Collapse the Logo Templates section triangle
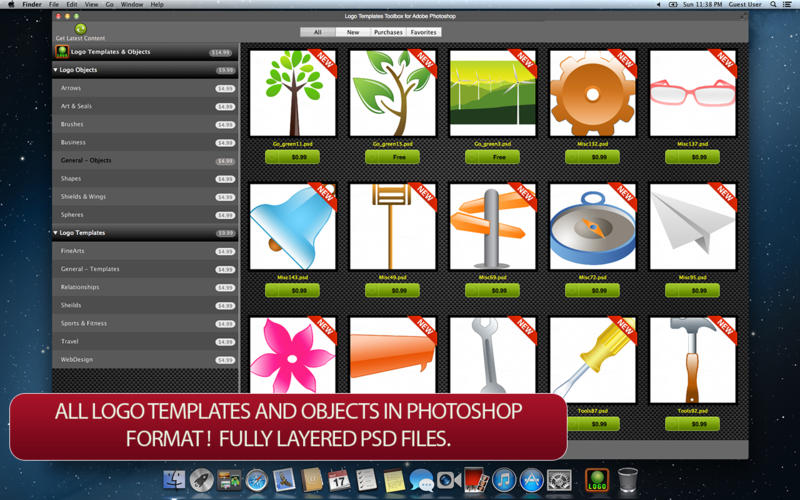 (x=56, y=233)
